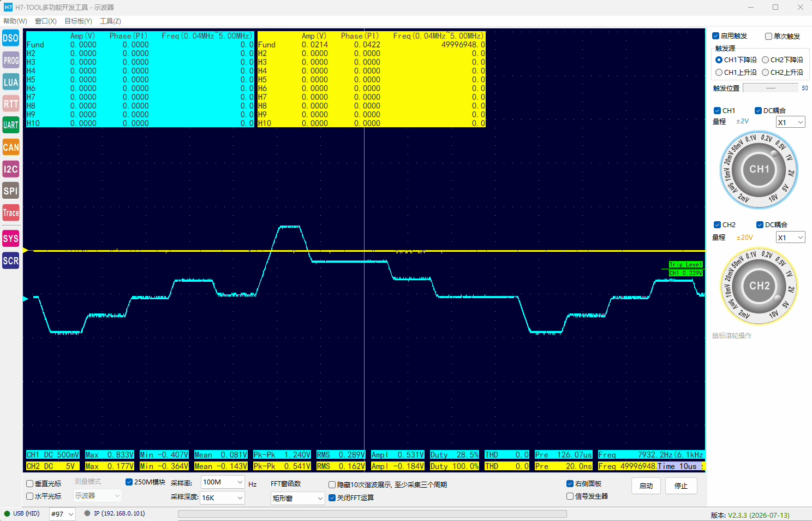Screen dimensions: 812x521
Task: Select the PROG programmer icon
Action: (11, 60)
